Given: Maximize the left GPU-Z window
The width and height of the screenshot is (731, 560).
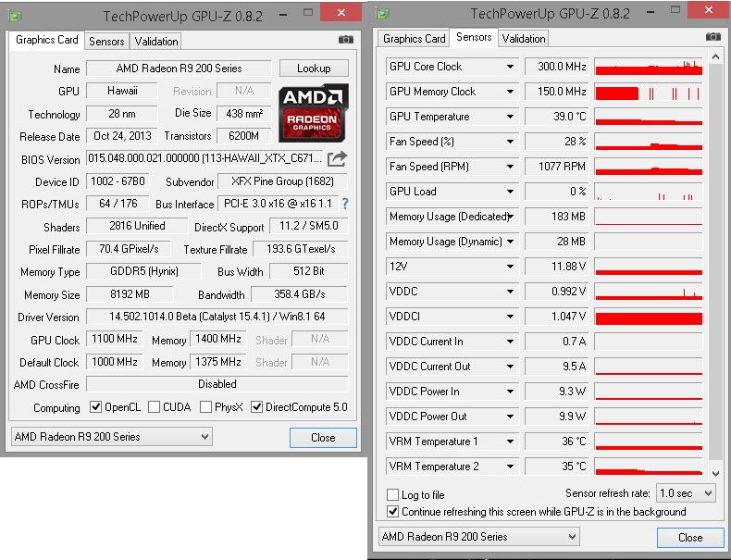Looking at the screenshot, I should coord(308,13).
